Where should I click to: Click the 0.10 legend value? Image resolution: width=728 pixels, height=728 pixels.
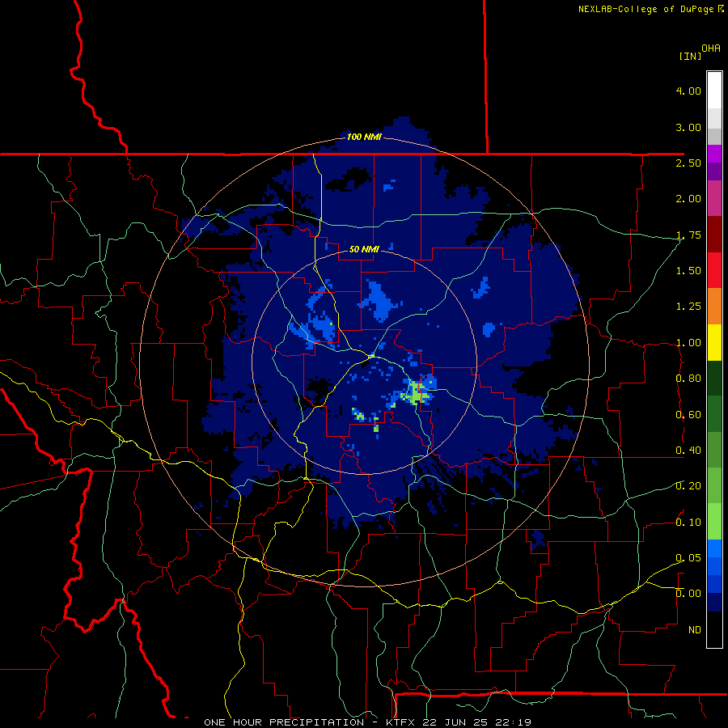[x=688, y=523]
